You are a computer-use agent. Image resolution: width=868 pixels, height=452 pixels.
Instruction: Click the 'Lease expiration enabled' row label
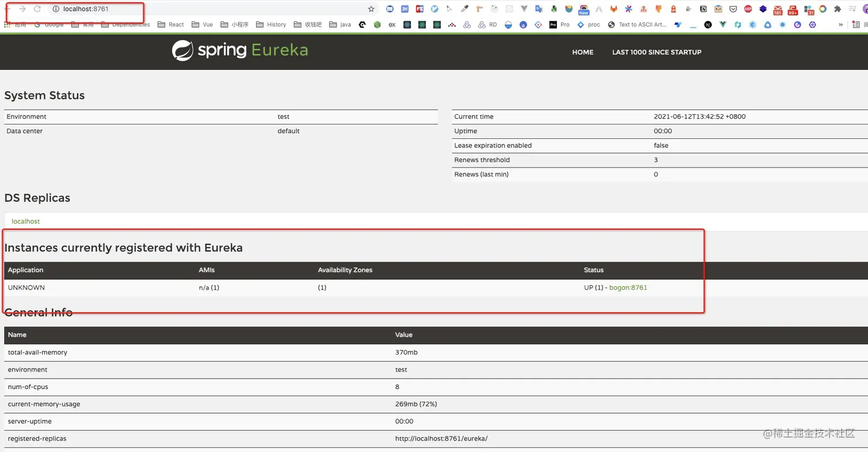[493, 146]
